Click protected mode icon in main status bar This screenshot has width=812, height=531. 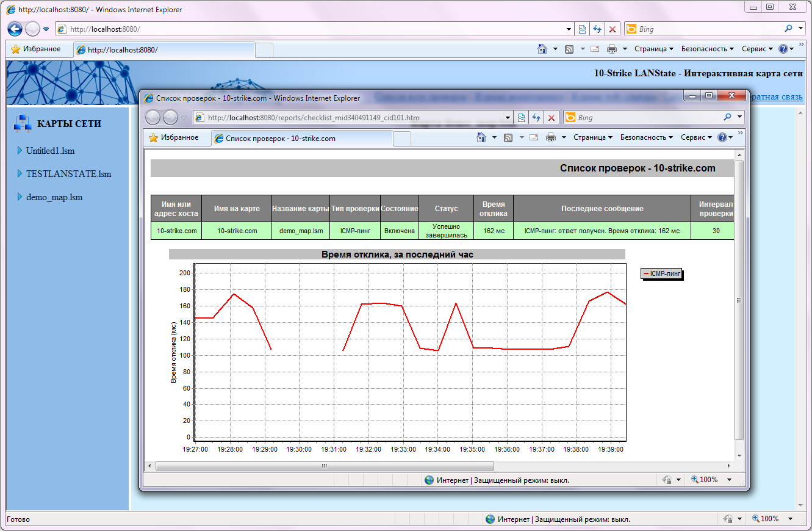pos(728,519)
